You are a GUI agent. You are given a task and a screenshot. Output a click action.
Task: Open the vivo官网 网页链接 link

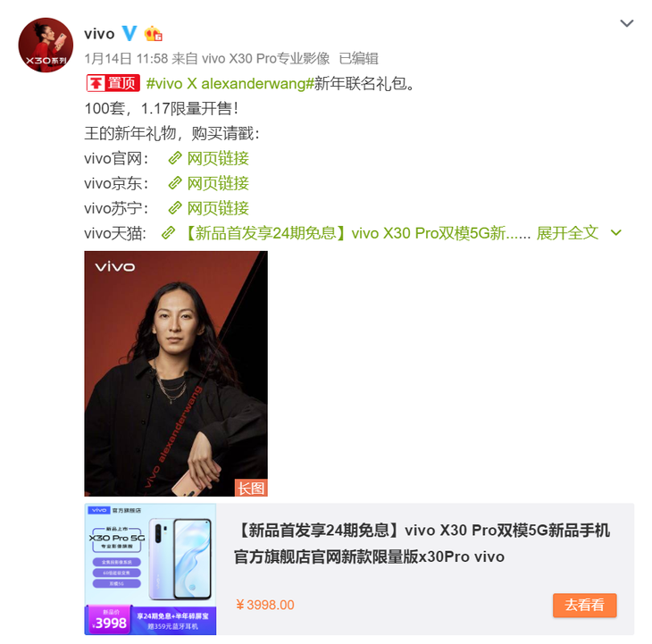coord(218,158)
